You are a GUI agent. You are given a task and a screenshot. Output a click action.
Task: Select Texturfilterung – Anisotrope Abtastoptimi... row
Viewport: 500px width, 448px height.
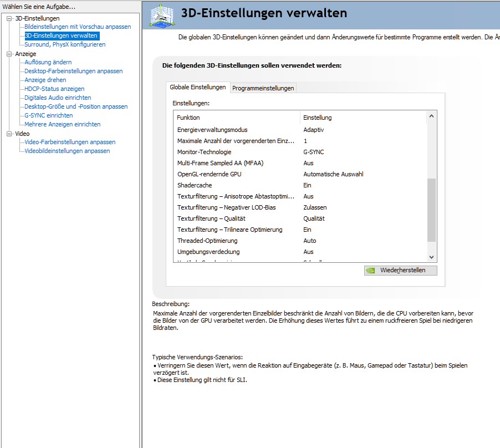300,196
